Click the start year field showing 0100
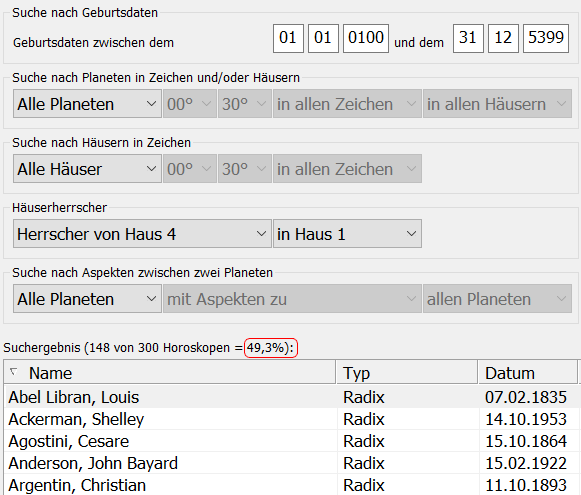Screen dimensions: 581x495 366,39
